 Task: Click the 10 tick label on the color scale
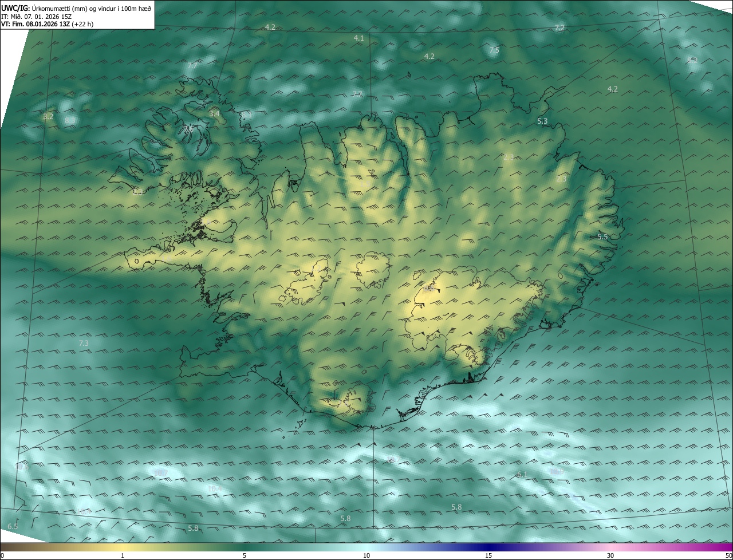[x=366, y=556]
